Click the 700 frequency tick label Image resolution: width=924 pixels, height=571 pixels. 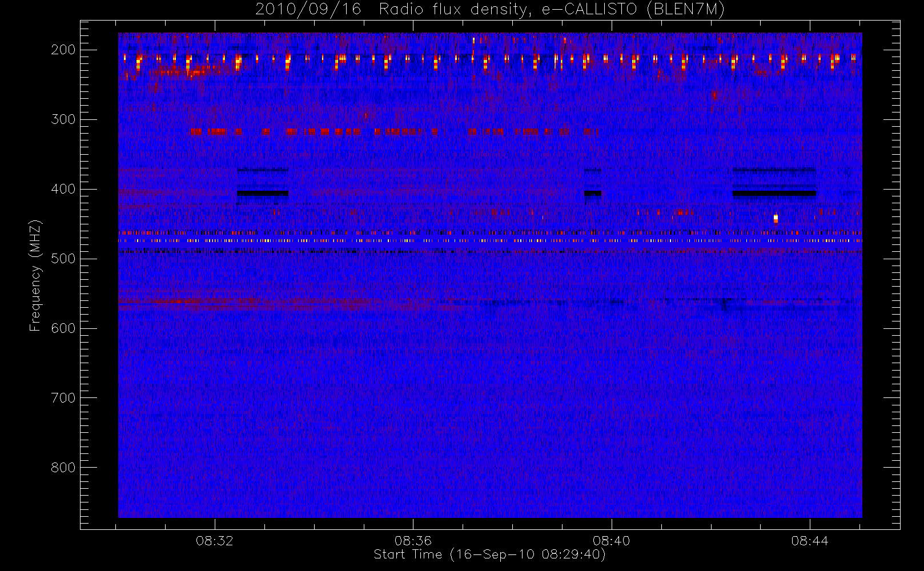point(63,398)
